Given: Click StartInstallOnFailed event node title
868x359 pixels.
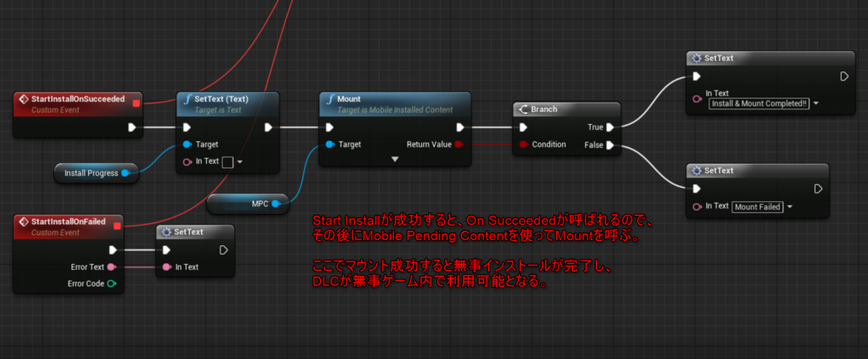Looking at the screenshot, I should pos(69,221).
